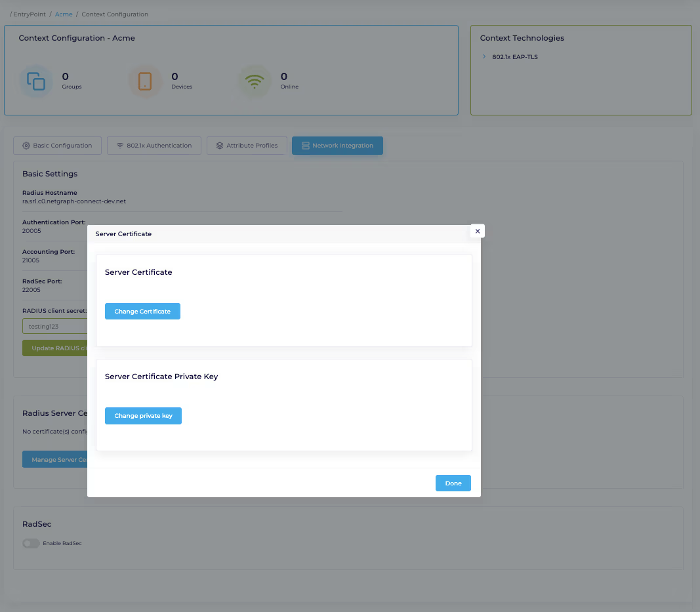Click the RADIUS client secret input field
Screen dimensions: 700x612
[x=55, y=326]
